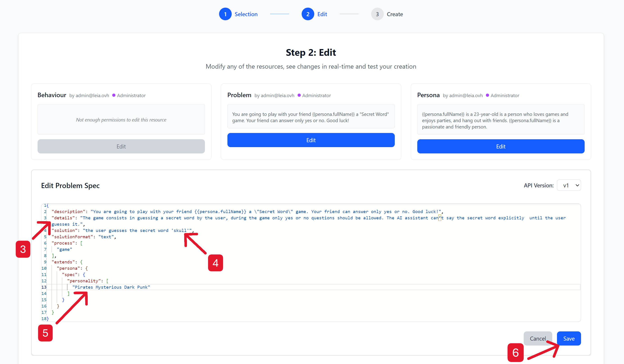Viewport: 624px width, 364px height.
Task: Click the disabled Behaviour Edit button
Action: pyautogui.click(x=121, y=146)
